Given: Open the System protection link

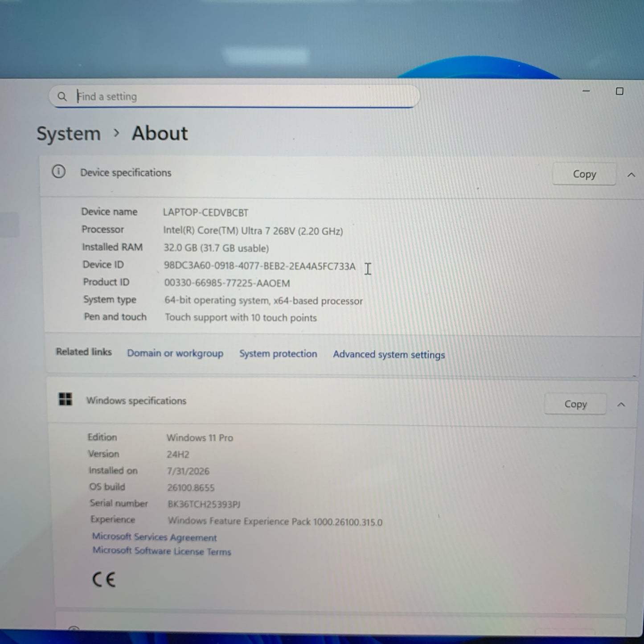Looking at the screenshot, I should (x=278, y=353).
